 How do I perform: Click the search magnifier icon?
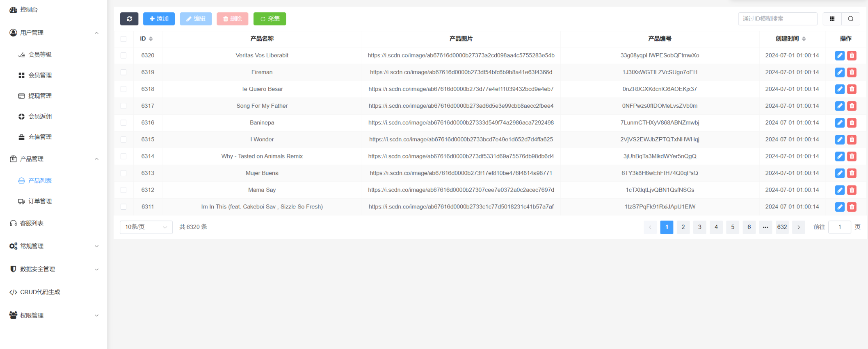[850, 19]
